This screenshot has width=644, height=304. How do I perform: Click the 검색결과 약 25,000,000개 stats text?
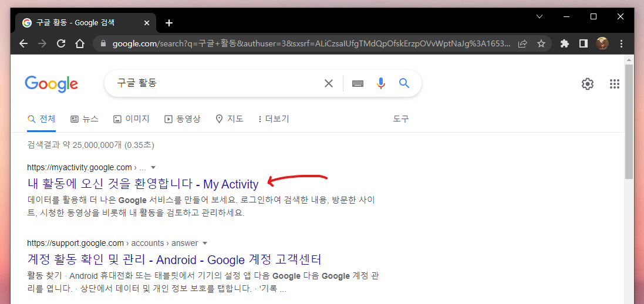click(91, 145)
